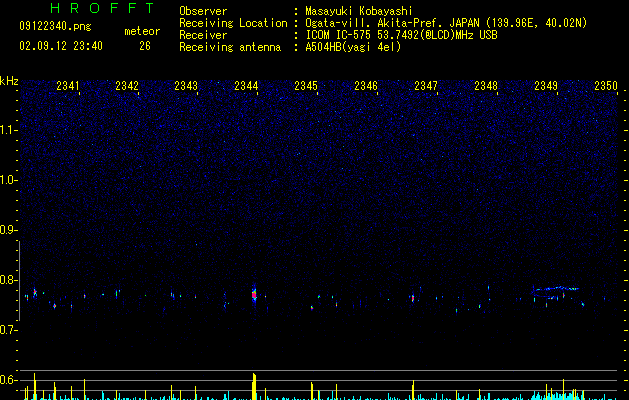Click the 2349 time marker
629x400 pixels.
point(546,86)
